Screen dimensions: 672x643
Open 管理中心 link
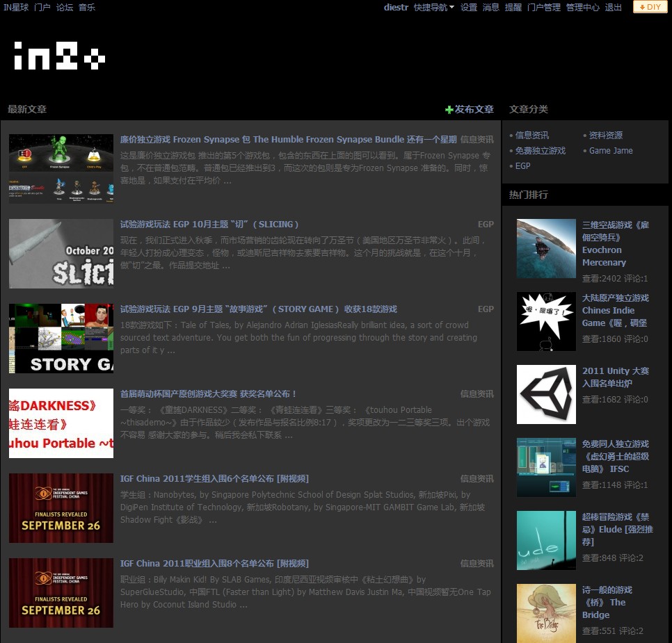(x=583, y=7)
